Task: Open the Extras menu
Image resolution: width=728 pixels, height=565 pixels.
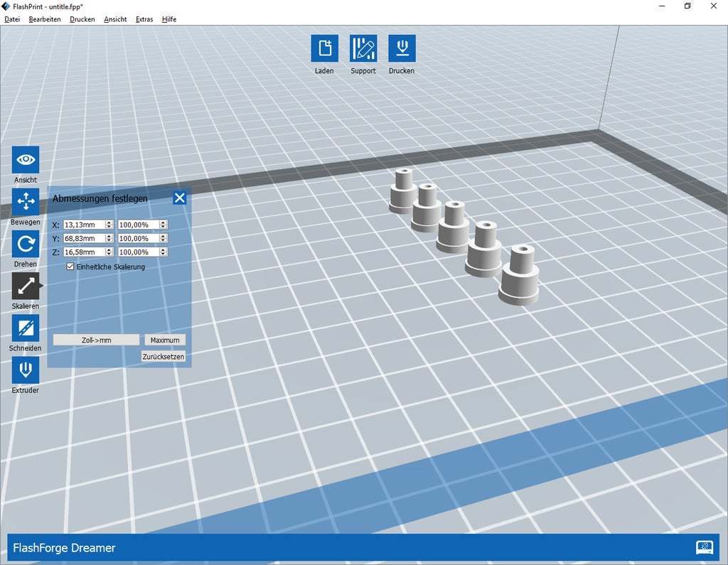Action: [144, 19]
